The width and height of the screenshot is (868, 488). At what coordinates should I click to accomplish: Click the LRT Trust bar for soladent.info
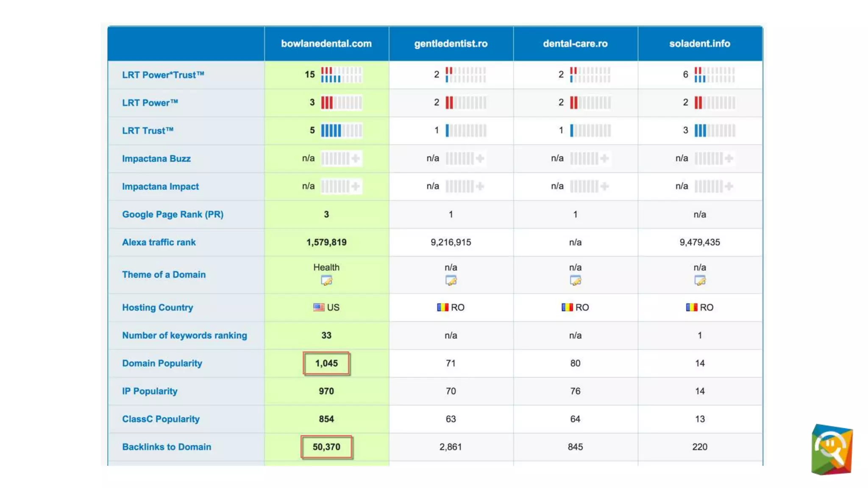coord(715,130)
